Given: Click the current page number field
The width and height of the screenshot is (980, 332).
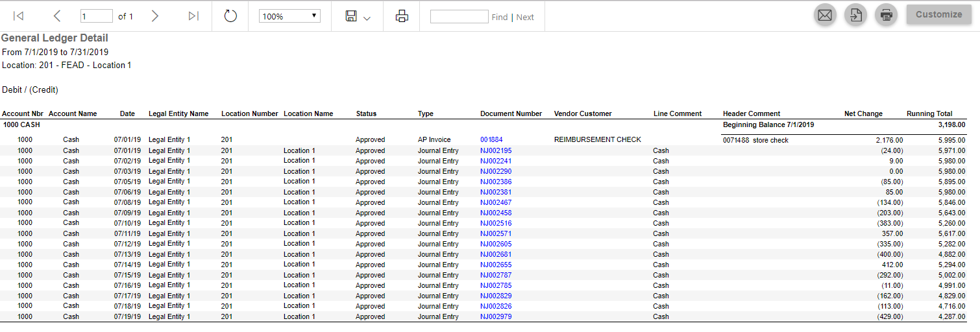Looking at the screenshot, I should click(96, 16).
